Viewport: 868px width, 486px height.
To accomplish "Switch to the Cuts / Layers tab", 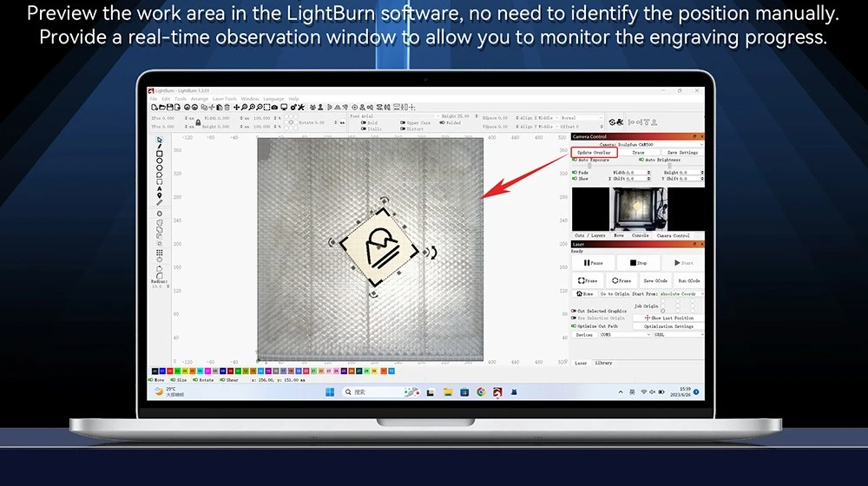I will (589, 235).
